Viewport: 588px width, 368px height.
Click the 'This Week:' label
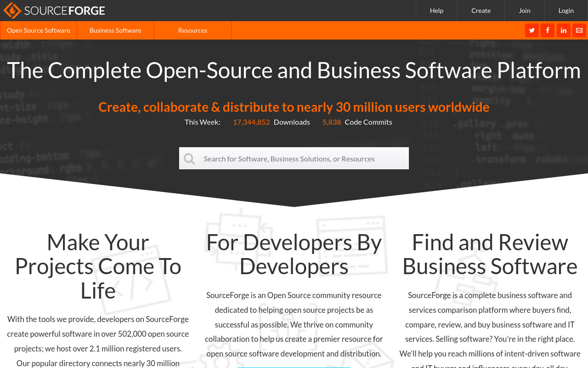[203, 122]
